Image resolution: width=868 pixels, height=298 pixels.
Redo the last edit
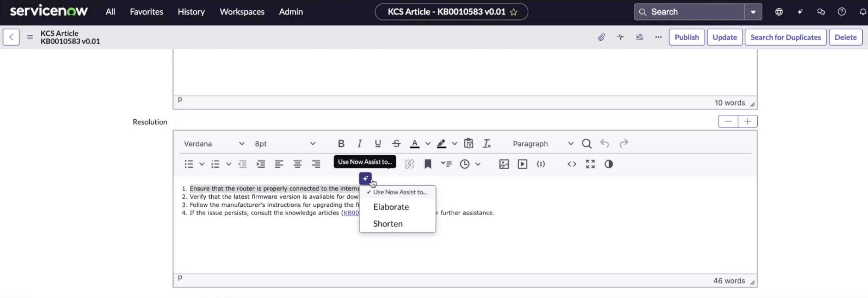click(624, 143)
